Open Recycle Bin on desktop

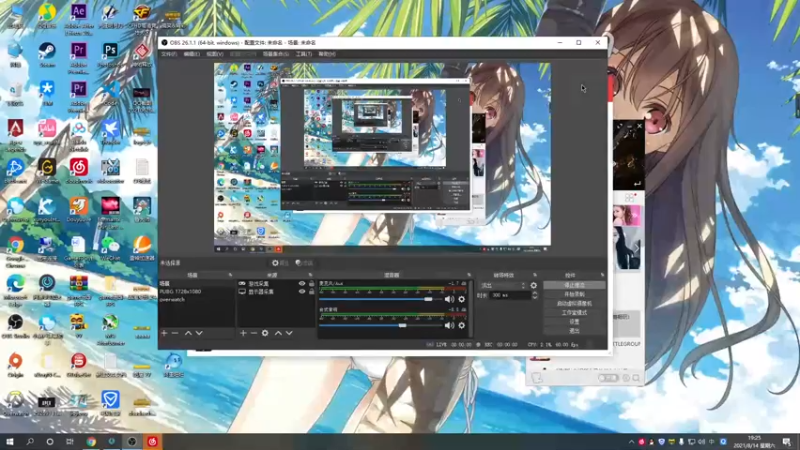point(15,93)
